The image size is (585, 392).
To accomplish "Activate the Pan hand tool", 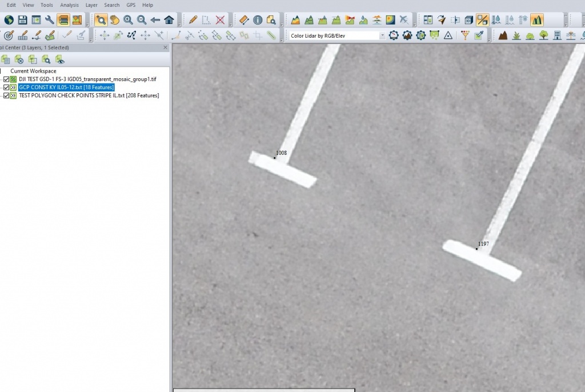I will [115, 20].
